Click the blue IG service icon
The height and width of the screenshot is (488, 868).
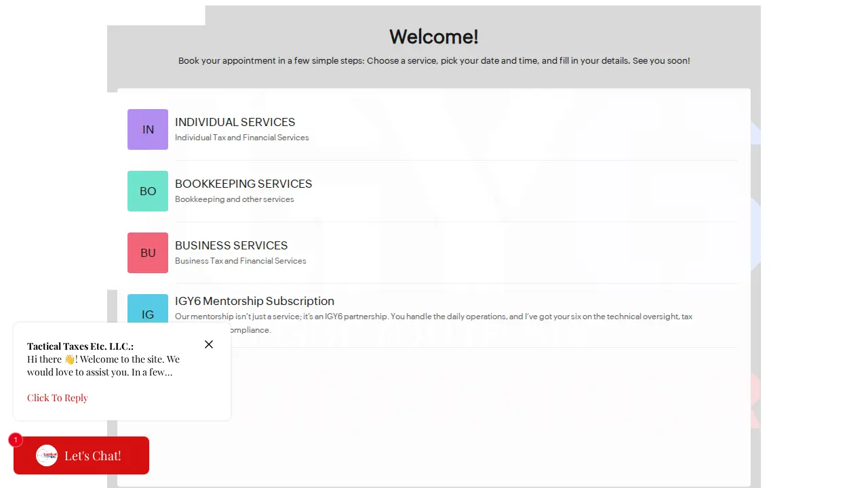tap(148, 308)
